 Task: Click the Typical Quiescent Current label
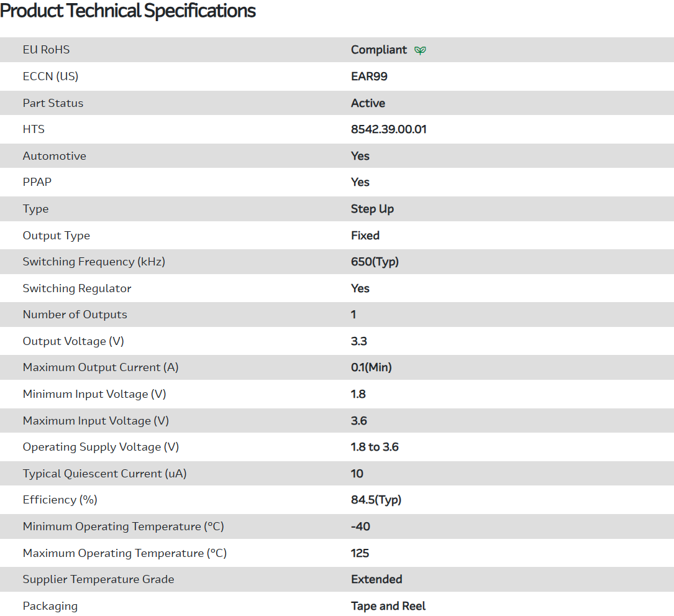(104, 474)
